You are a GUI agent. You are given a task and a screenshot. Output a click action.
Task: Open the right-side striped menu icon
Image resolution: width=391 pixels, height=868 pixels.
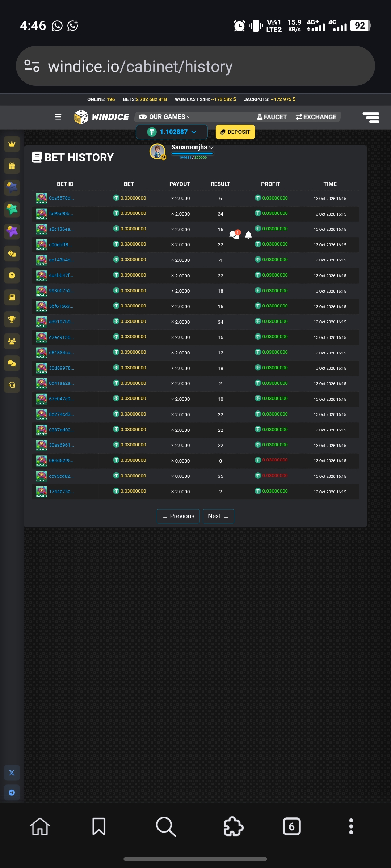tap(371, 117)
